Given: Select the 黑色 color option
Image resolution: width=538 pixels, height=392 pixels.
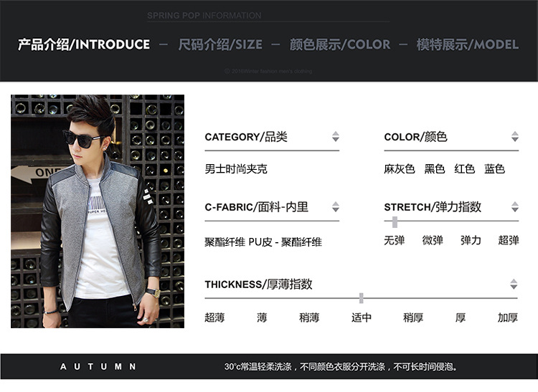Looking at the screenshot, I should point(435,169).
